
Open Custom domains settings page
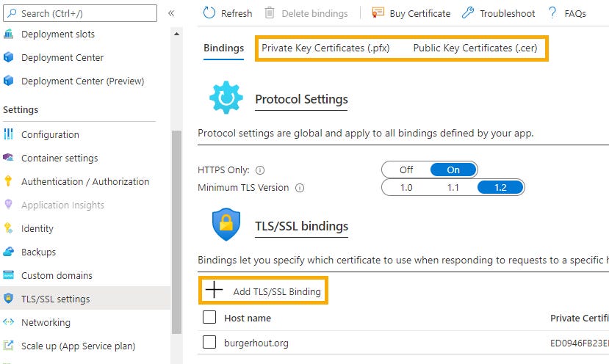click(48, 275)
